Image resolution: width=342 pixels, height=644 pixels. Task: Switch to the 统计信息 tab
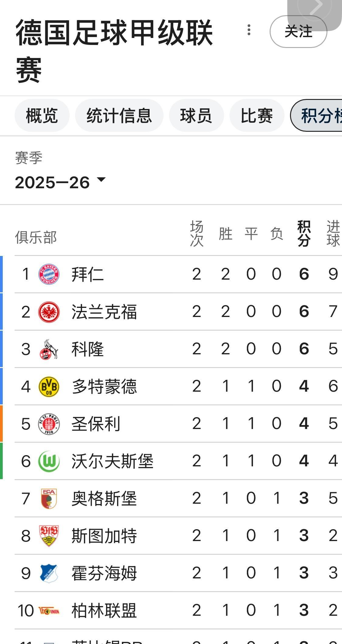[x=119, y=116]
